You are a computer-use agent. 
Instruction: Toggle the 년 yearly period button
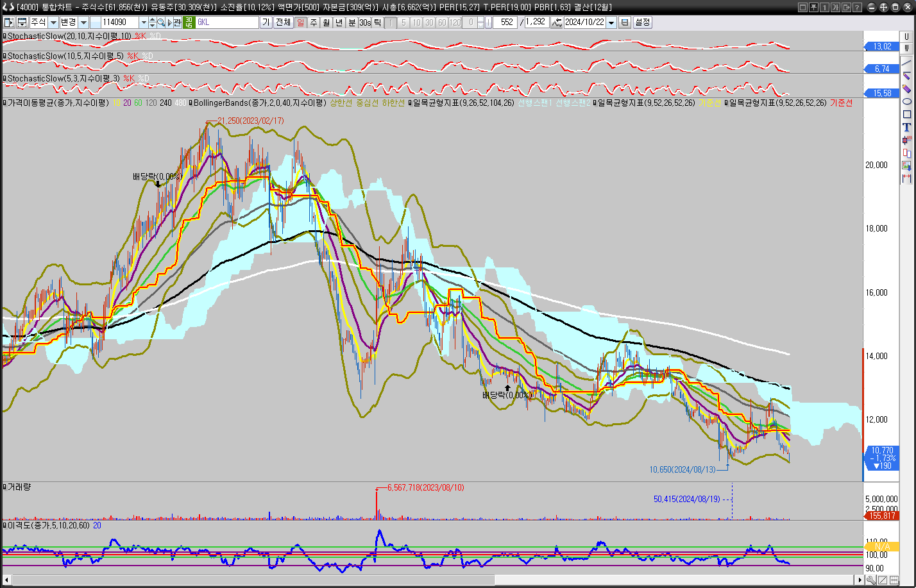click(x=339, y=22)
